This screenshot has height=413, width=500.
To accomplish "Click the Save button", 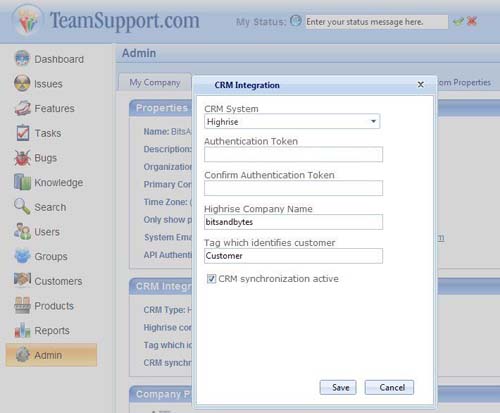I will [338, 387].
